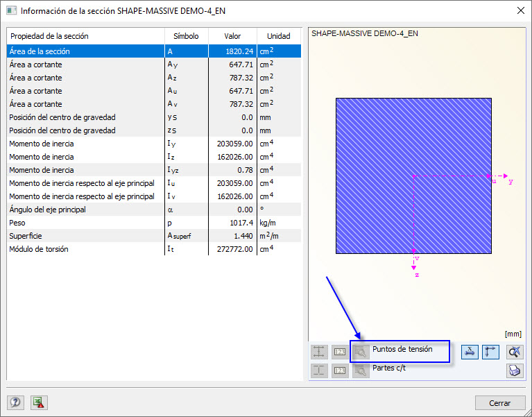The height and width of the screenshot is (417, 532).
Task: Open details of Puntos de tensión
Action: [361, 352]
